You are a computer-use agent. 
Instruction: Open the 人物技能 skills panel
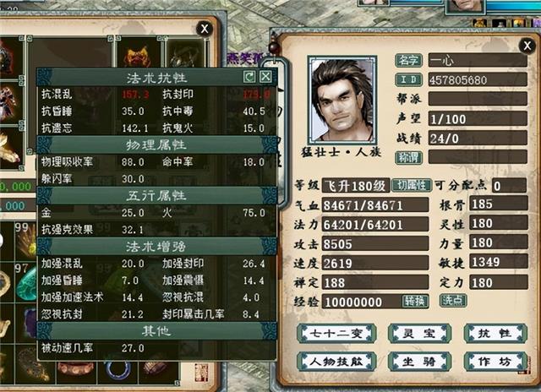(x=336, y=362)
